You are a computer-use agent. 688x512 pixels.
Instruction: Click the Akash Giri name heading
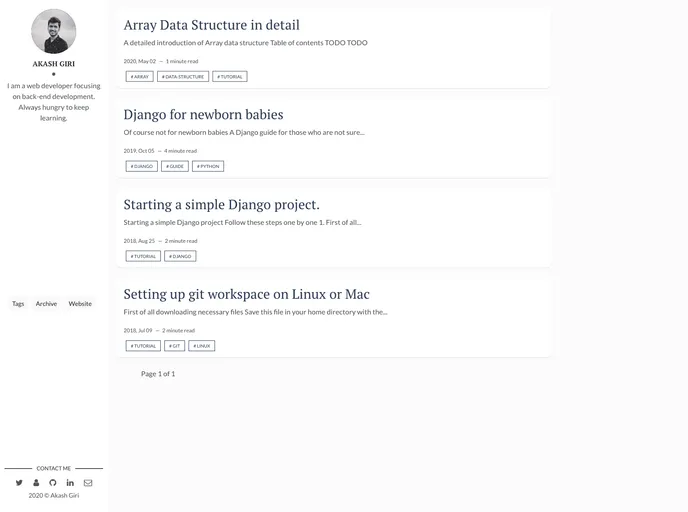[x=53, y=63]
